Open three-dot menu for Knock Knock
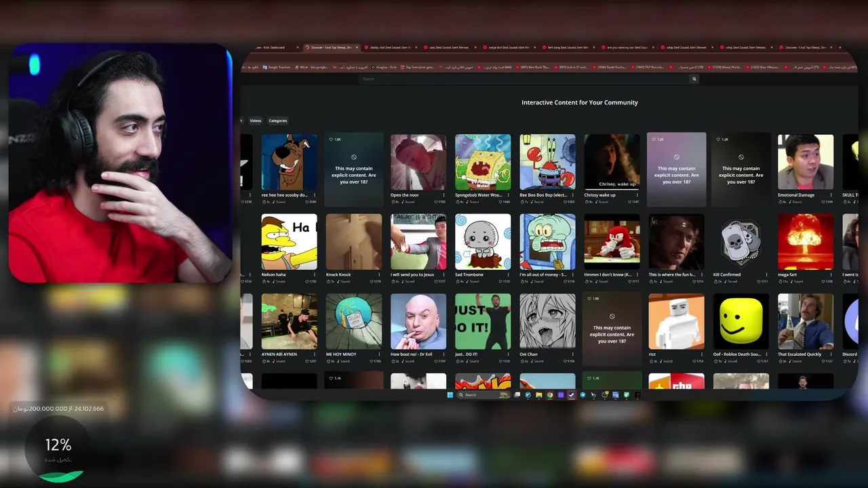The height and width of the screenshot is (488, 868). pos(378,274)
